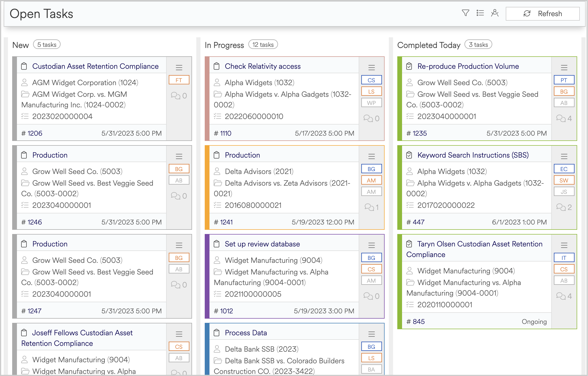Open Joseff Fellows Custodian Asset Retention task
Screen dimensions: 588x376
pos(77,338)
